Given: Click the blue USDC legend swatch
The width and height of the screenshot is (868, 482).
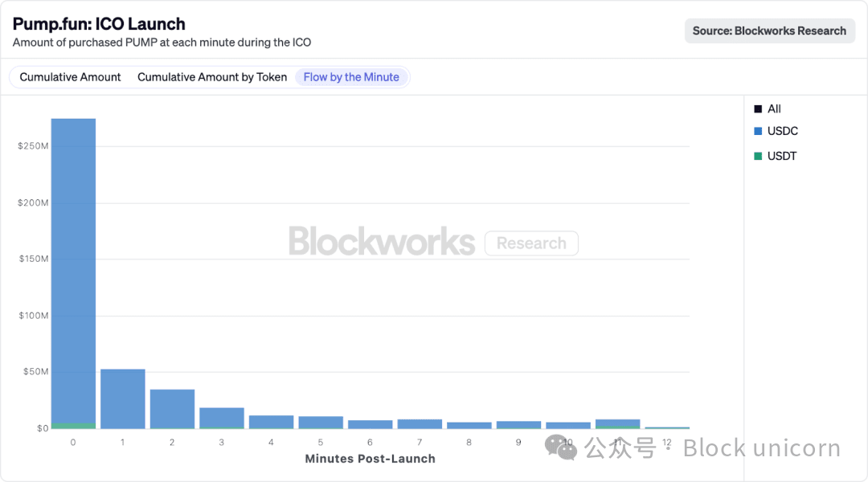Looking at the screenshot, I should [758, 131].
